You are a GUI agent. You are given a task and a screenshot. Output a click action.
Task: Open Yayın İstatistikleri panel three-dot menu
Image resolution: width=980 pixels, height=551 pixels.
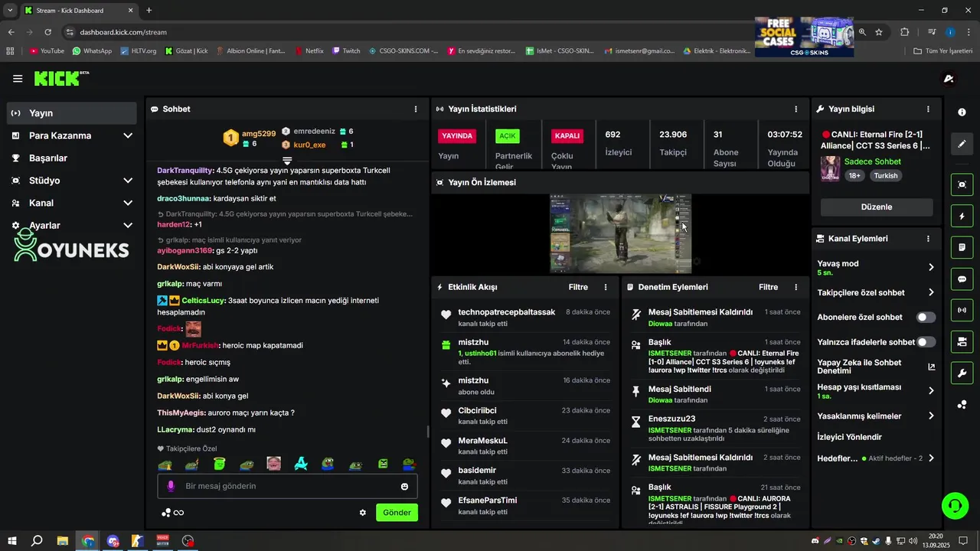[x=795, y=109]
